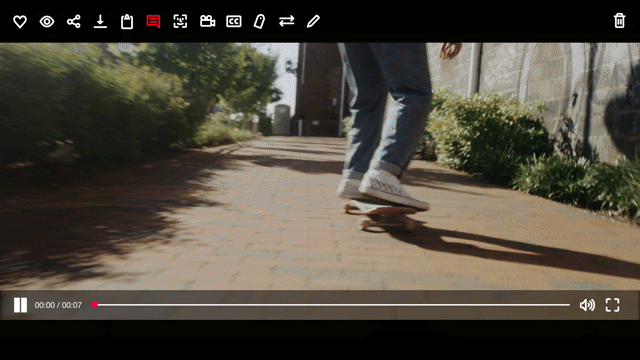
Task: Click the video camera icon
Action: coord(207,21)
